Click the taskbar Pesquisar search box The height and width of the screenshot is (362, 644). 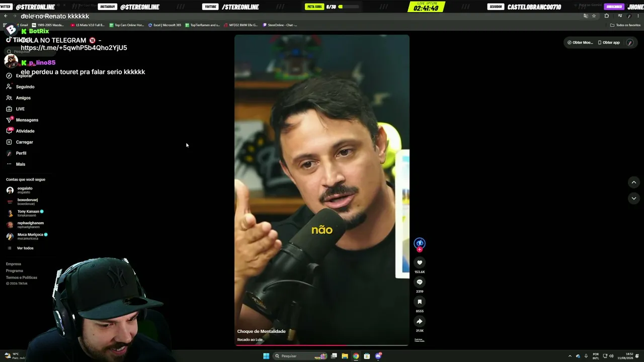(300, 356)
